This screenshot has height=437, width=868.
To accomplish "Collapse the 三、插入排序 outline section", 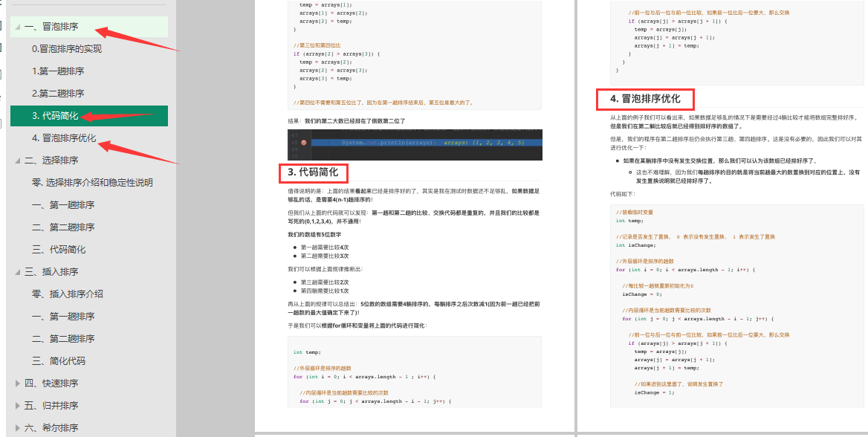I will [18, 272].
